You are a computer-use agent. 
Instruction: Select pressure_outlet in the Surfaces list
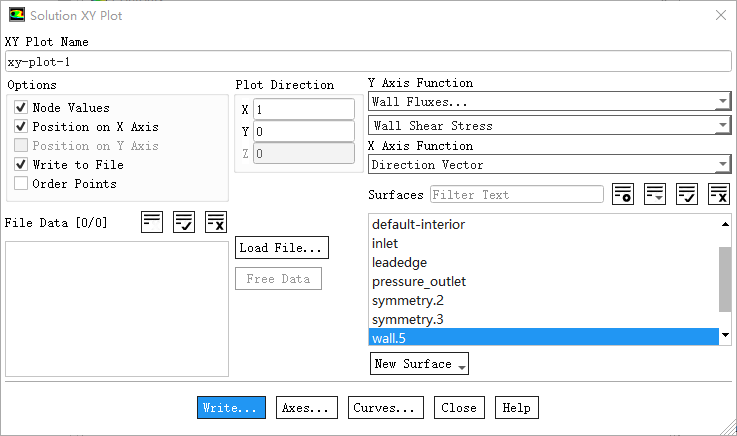point(418,281)
